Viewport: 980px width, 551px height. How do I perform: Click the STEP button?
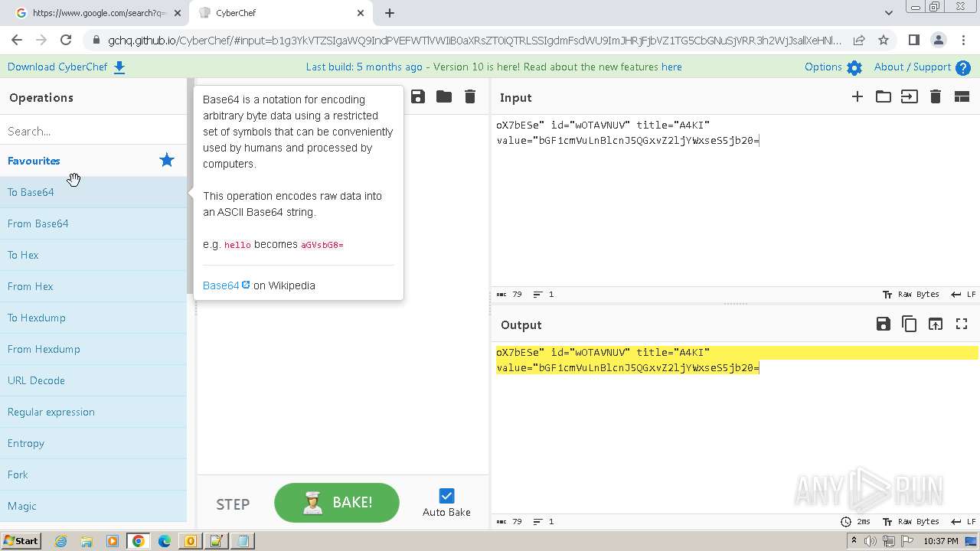(x=233, y=504)
